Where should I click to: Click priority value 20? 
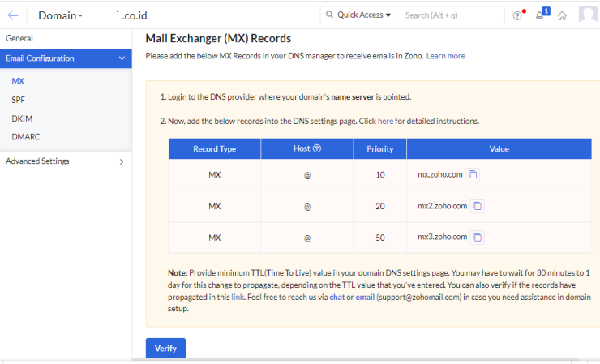click(380, 206)
